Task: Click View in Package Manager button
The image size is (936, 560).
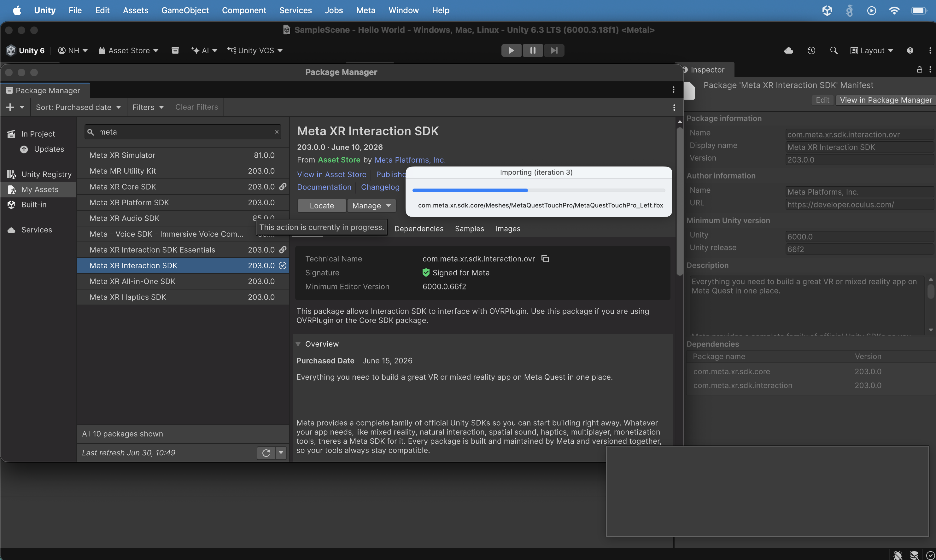Action: click(x=886, y=100)
